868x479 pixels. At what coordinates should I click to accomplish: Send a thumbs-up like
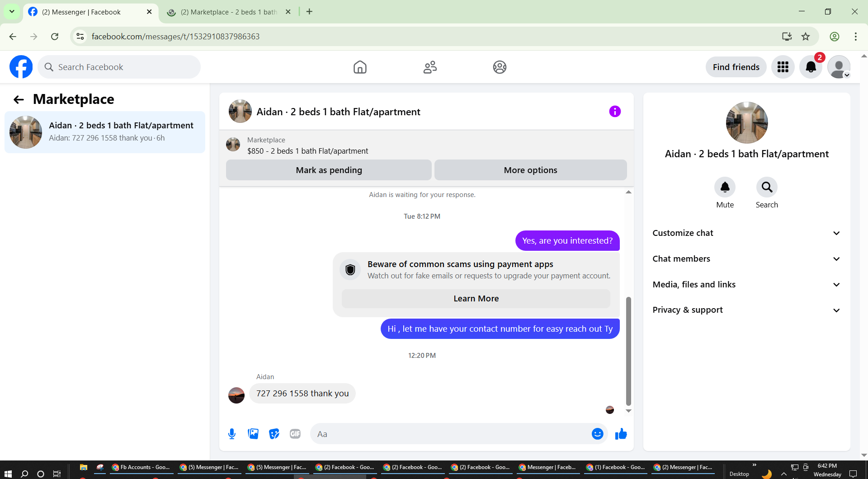pyautogui.click(x=621, y=434)
